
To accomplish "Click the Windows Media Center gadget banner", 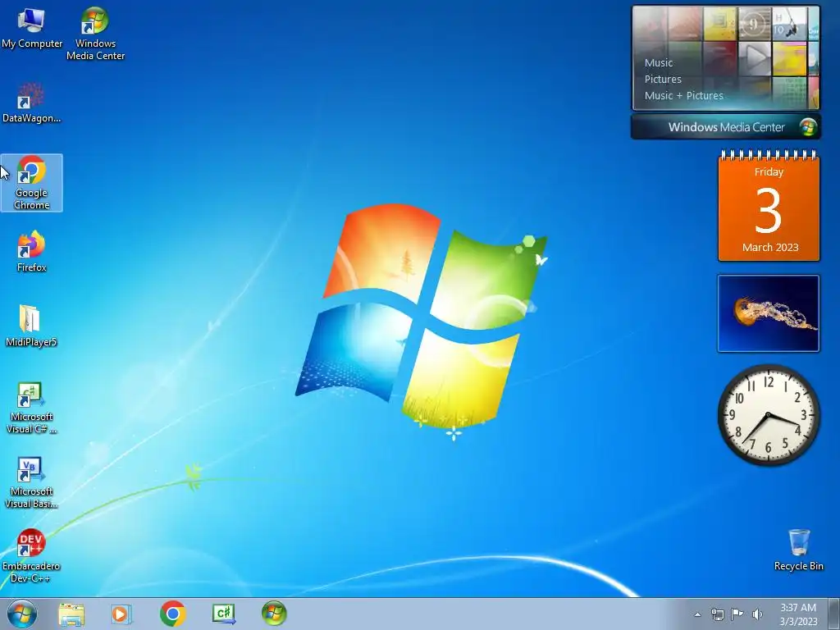I will click(726, 127).
